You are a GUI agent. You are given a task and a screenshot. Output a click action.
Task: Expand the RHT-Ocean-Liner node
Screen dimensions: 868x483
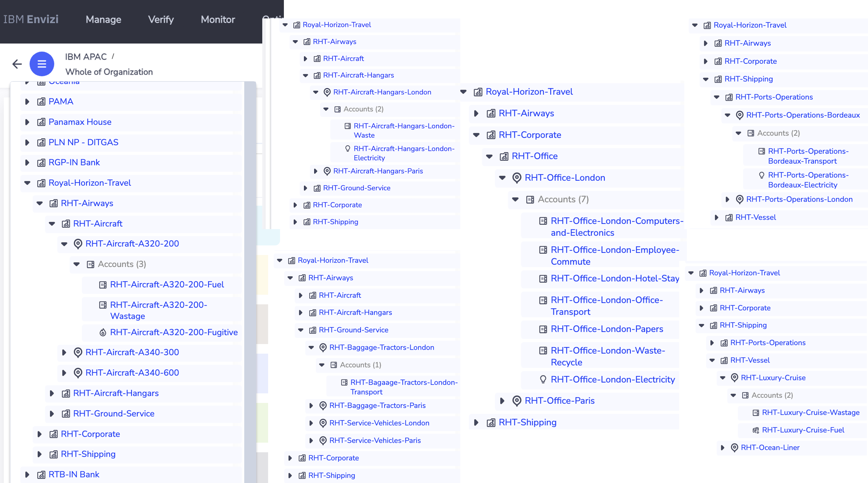coord(723,448)
